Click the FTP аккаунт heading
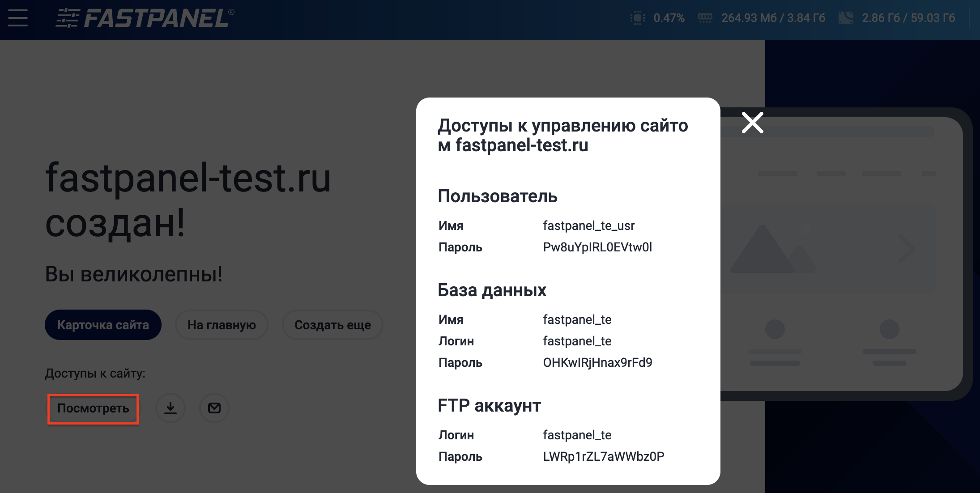980x493 pixels. click(x=489, y=406)
